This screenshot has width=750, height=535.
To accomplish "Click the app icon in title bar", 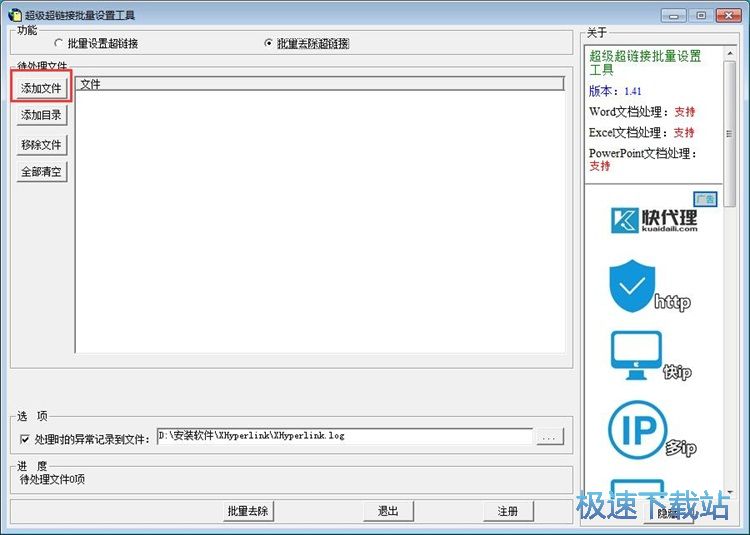I will coord(15,15).
